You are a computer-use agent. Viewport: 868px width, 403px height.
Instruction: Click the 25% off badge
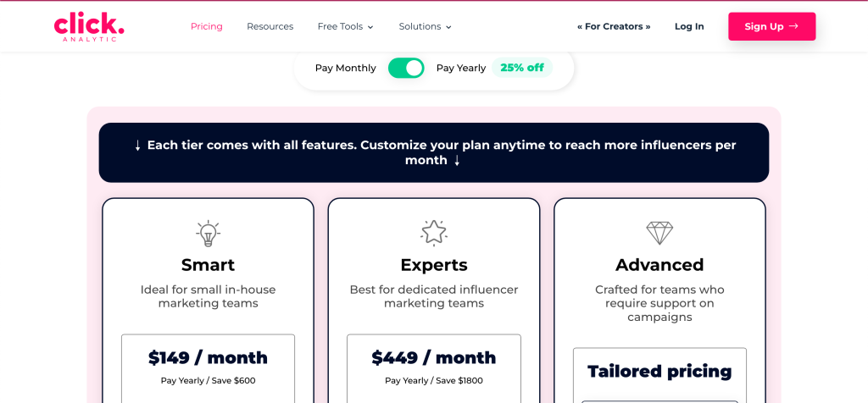[522, 68]
